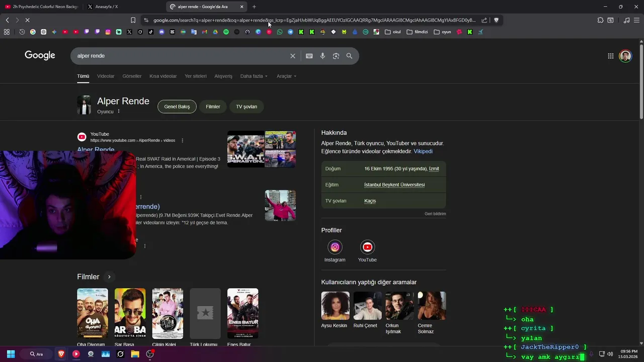
Task: Bookmark this page
Action: 133,20
